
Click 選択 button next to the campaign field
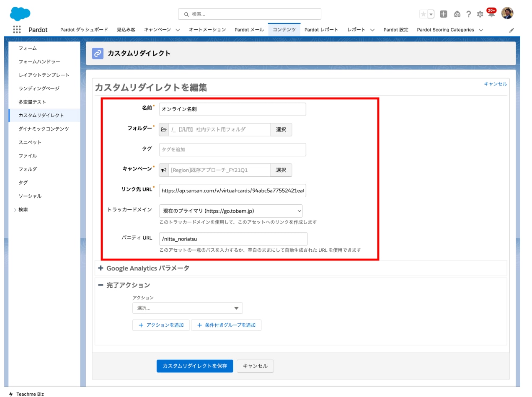(281, 170)
